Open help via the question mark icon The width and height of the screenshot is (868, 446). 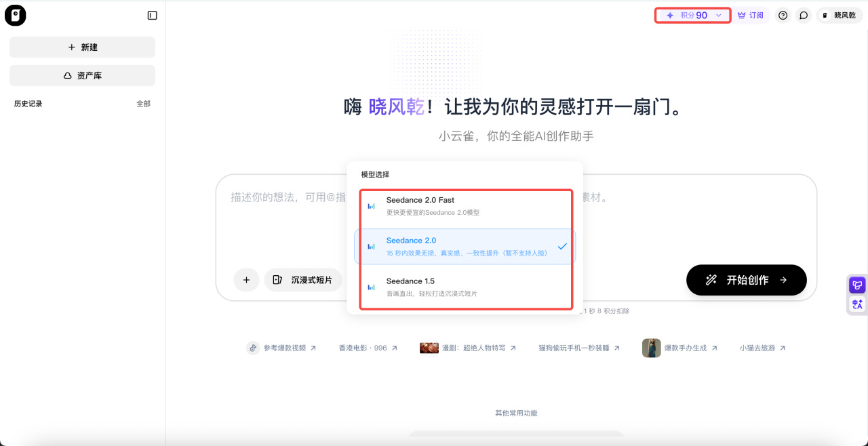(x=783, y=15)
